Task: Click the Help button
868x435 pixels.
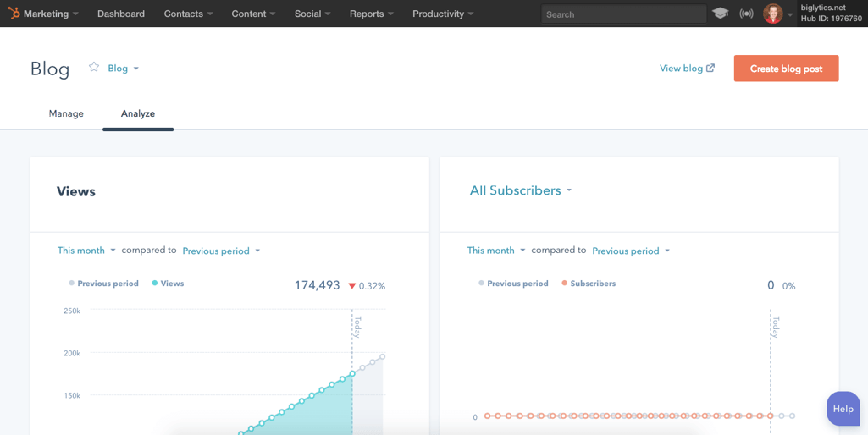Action: 843,409
